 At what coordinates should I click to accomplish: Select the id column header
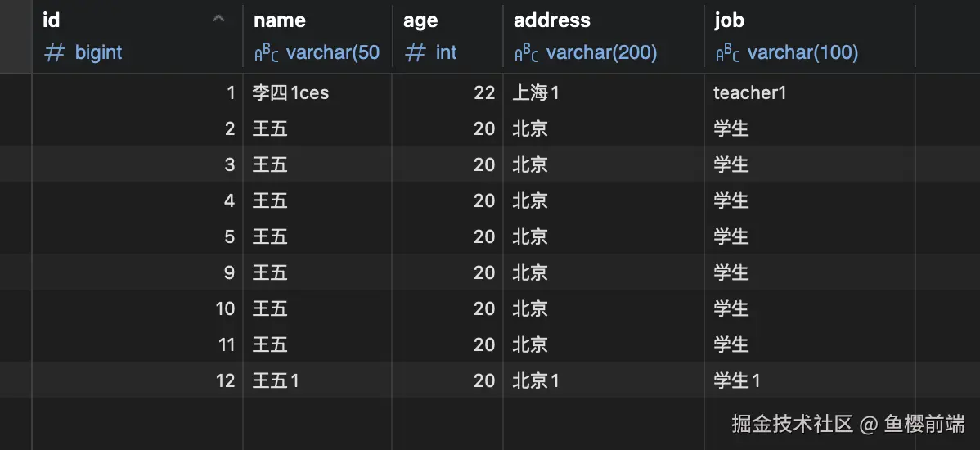tap(51, 20)
